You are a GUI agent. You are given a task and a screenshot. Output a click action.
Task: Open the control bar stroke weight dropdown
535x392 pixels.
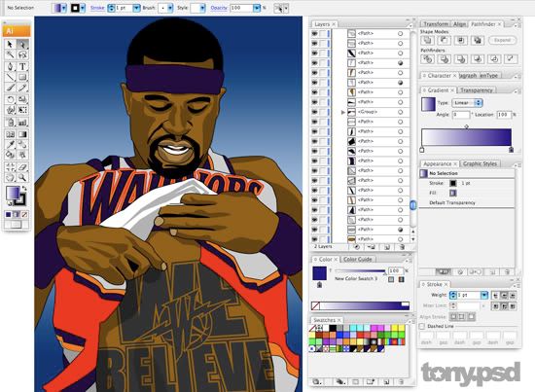tap(136, 8)
